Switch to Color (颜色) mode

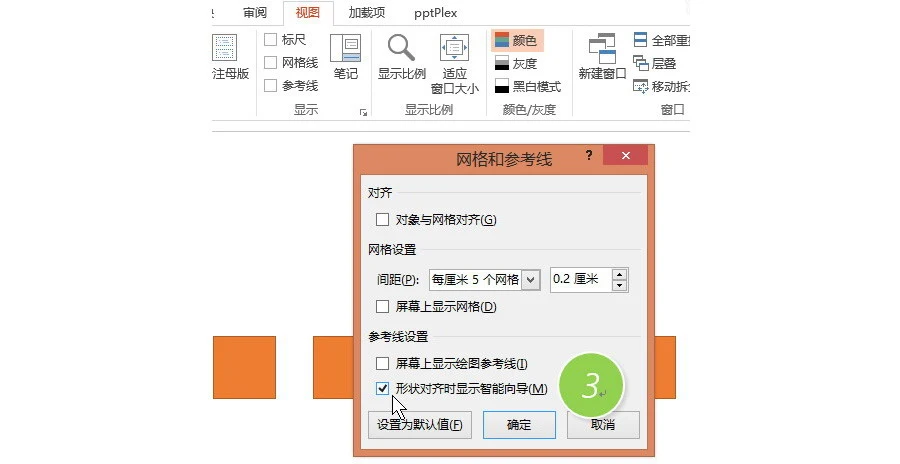(x=517, y=41)
